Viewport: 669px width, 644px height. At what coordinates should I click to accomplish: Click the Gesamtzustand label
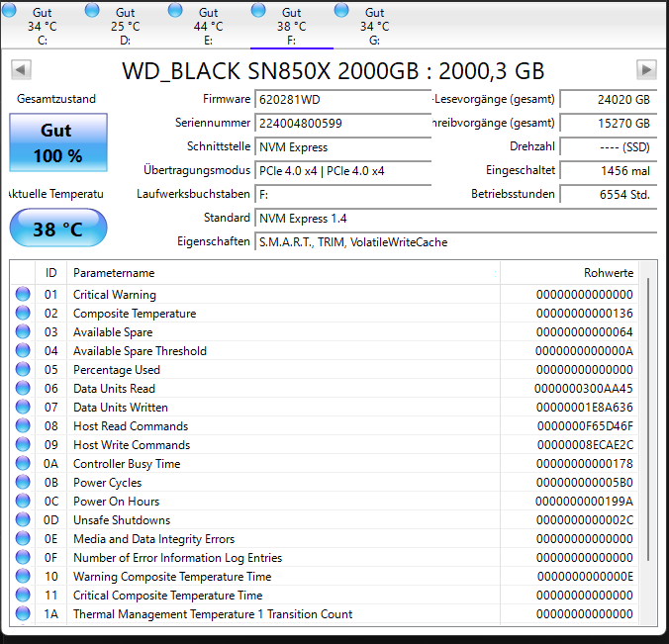click(x=56, y=99)
